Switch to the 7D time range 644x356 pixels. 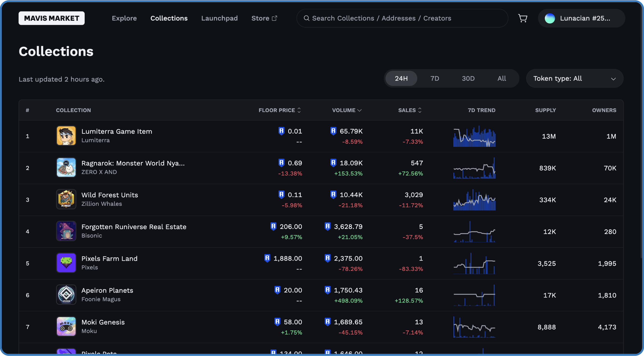point(434,78)
